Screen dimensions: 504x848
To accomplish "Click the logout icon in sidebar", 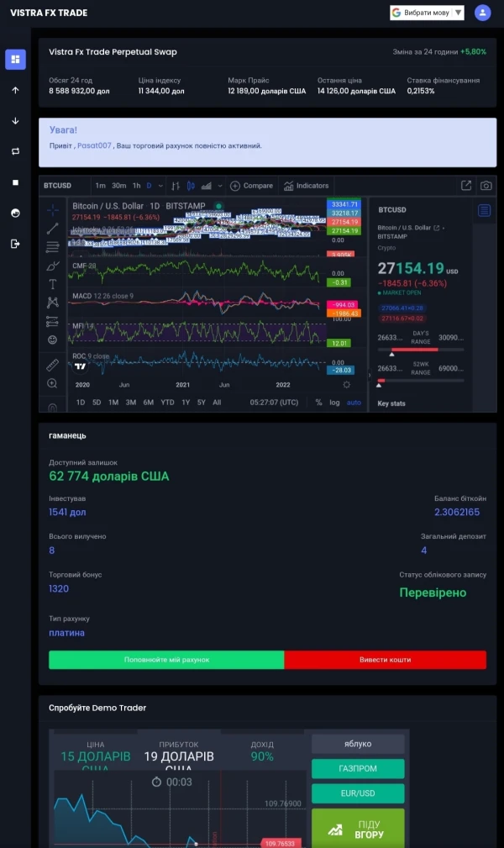I will [15, 244].
